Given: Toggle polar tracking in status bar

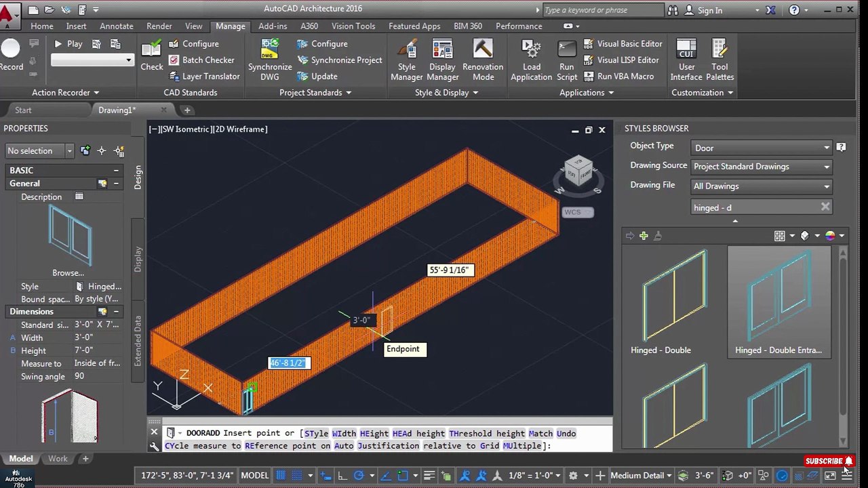Looking at the screenshot, I should coord(359,475).
